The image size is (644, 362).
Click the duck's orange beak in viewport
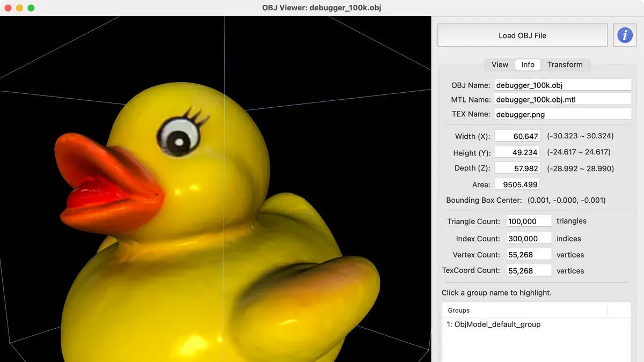tap(110, 182)
